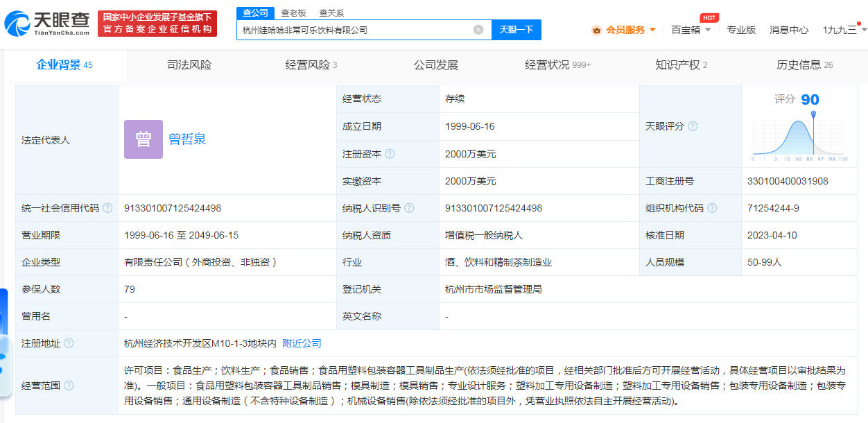The width and height of the screenshot is (868, 423).
Task: Click the TianYanCha logo
Action: pyautogui.click(x=47, y=24)
